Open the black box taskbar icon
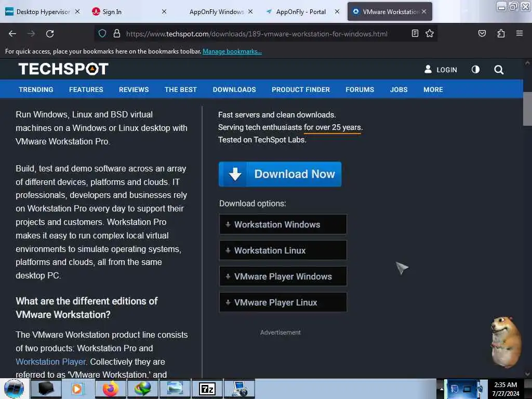The width and height of the screenshot is (532, 399). click(46, 389)
